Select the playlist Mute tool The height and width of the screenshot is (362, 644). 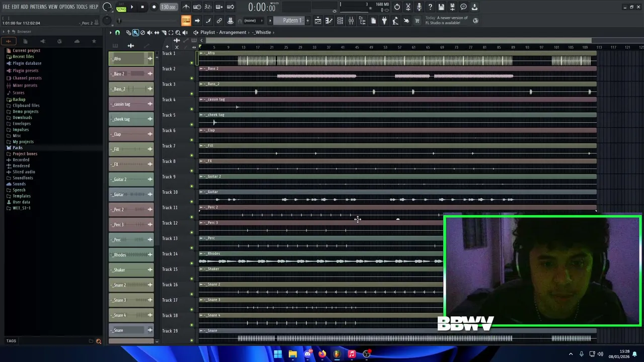coord(149,33)
